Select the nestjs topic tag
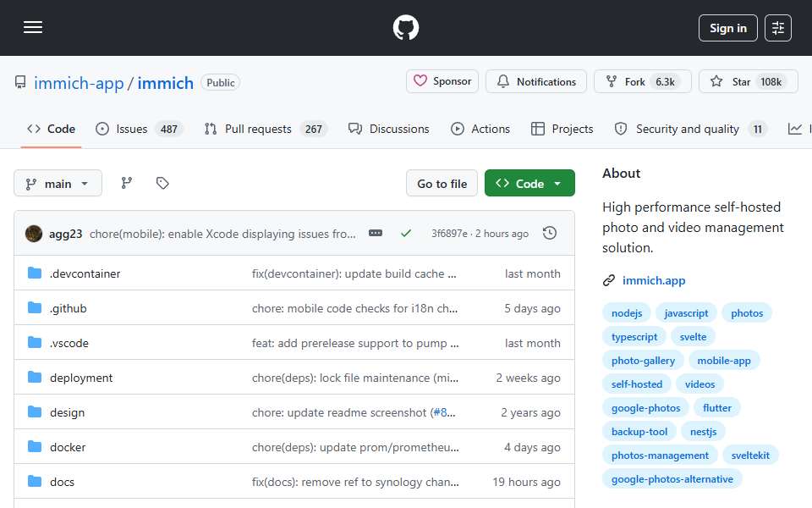 coord(703,433)
